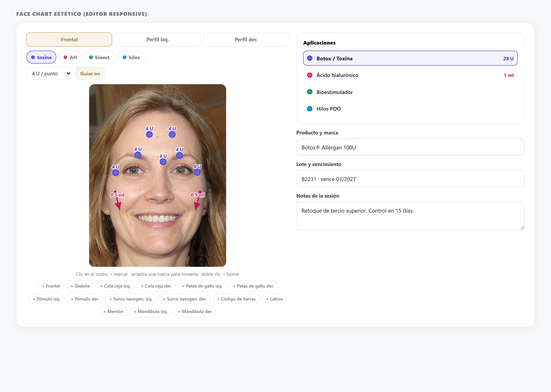Add Patas de gallo izq. preset
This screenshot has width=551, height=392.
[x=202, y=286]
